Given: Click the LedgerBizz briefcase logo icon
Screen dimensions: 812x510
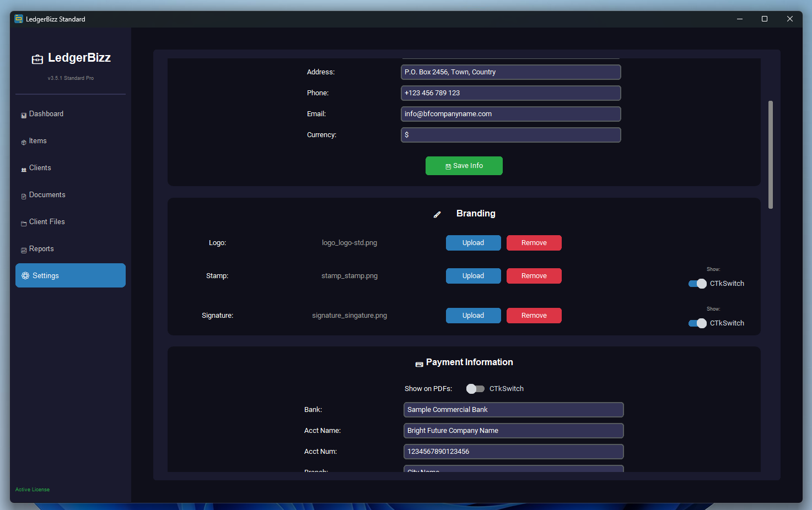Looking at the screenshot, I should click(x=37, y=59).
